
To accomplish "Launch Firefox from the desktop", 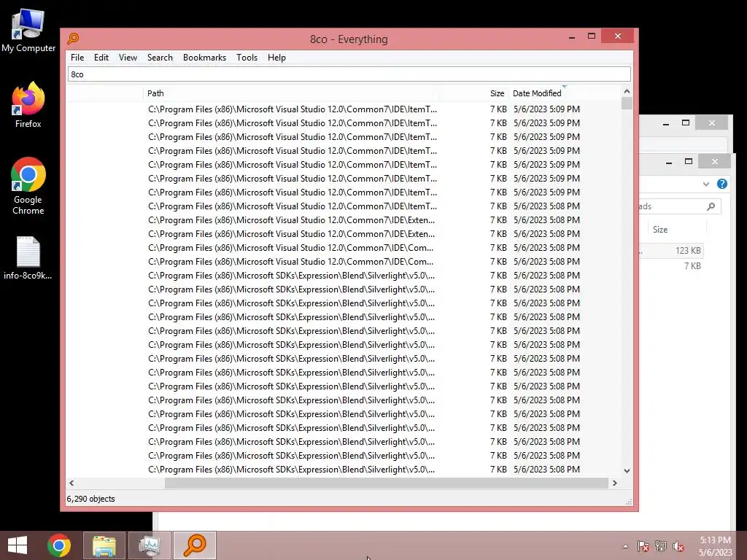I will [28, 105].
